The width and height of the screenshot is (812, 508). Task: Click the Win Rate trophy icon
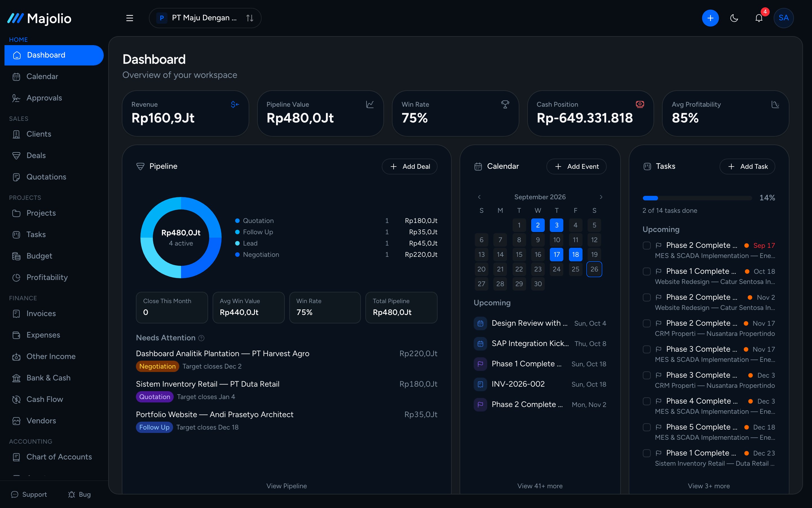[x=505, y=104]
